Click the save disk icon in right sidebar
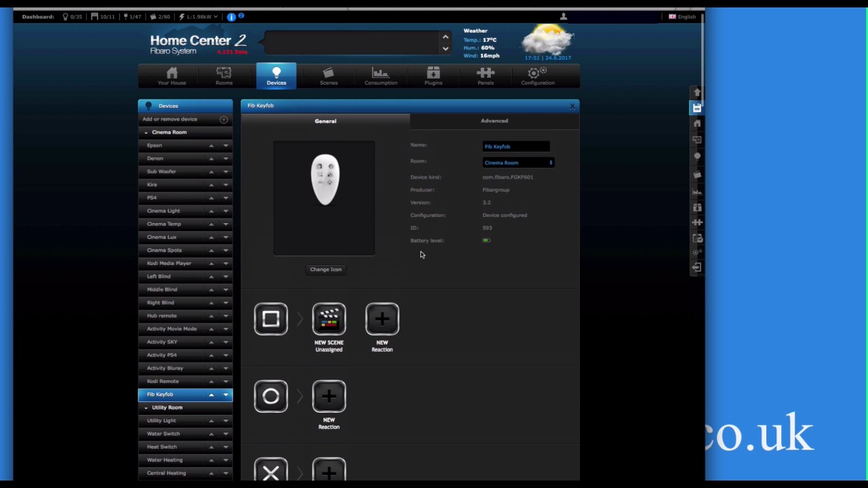The width and height of the screenshot is (868, 488). (696, 108)
